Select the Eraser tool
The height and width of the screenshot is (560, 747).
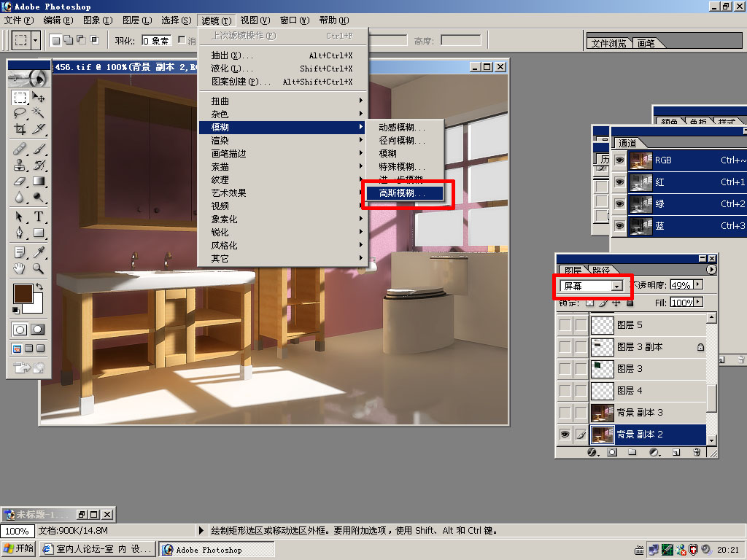(x=20, y=182)
